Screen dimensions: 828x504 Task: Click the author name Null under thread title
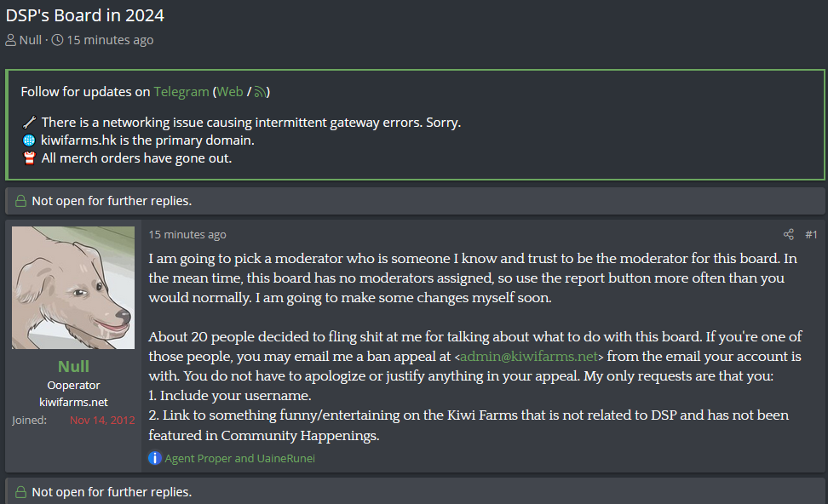[30, 40]
